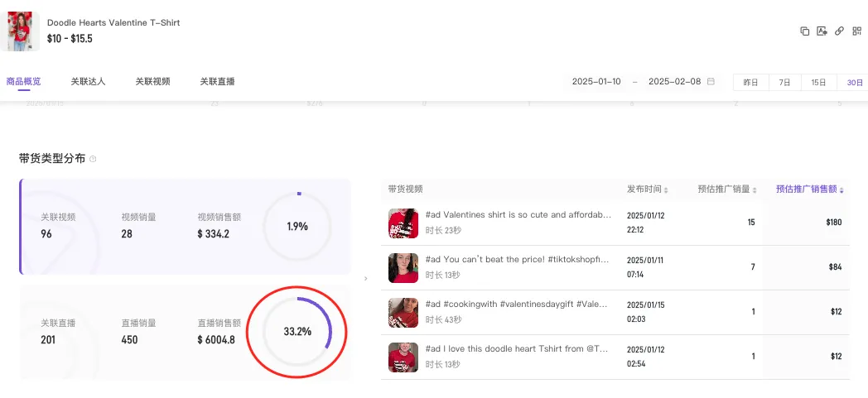Click the 1.9% video share ring
This screenshot has width=868, height=398.
297,226
